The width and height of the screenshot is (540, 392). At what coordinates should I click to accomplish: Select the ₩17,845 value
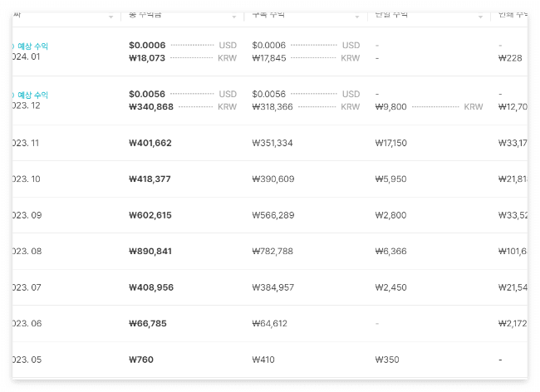(x=269, y=58)
